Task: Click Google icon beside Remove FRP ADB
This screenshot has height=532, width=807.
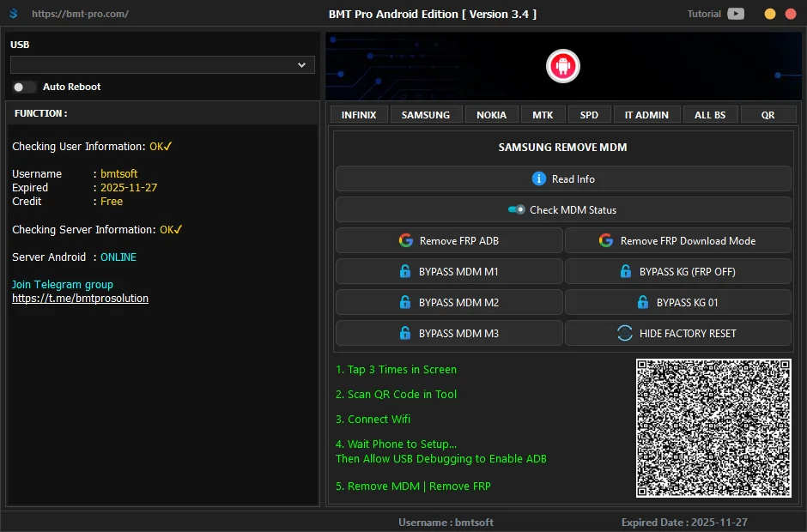Action: click(406, 240)
